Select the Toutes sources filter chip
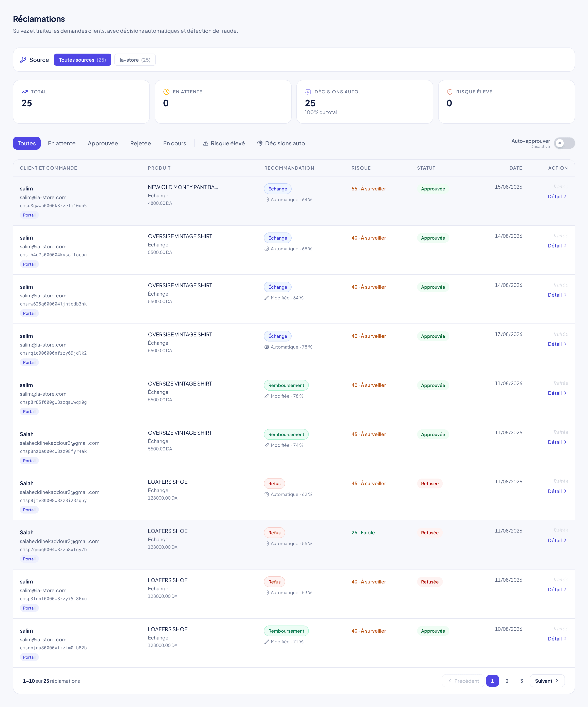Image resolution: width=588 pixels, height=707 pixels. click(x=82, y=60)
